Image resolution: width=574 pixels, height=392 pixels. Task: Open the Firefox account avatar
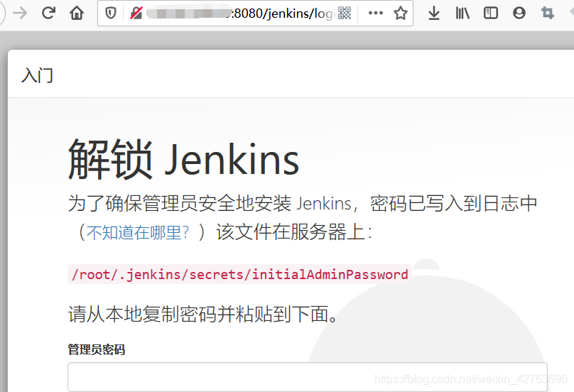(x=519, y=13)
